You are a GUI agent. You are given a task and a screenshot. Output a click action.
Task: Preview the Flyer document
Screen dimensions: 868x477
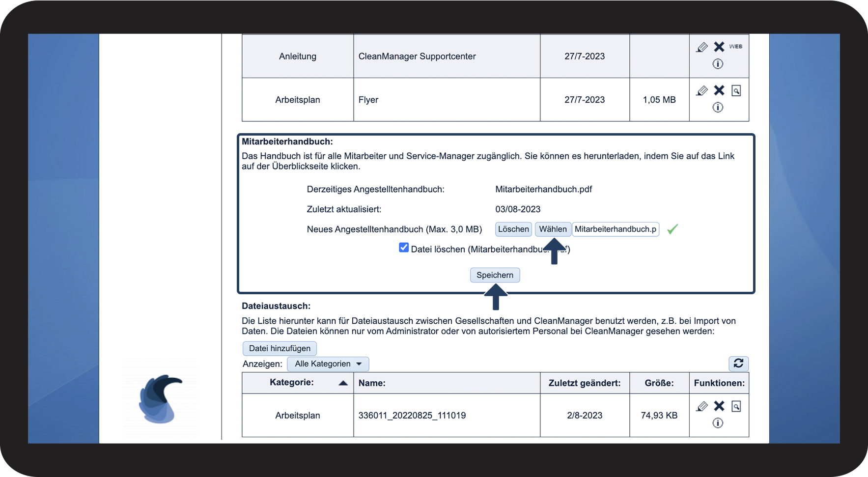(736, 90)
